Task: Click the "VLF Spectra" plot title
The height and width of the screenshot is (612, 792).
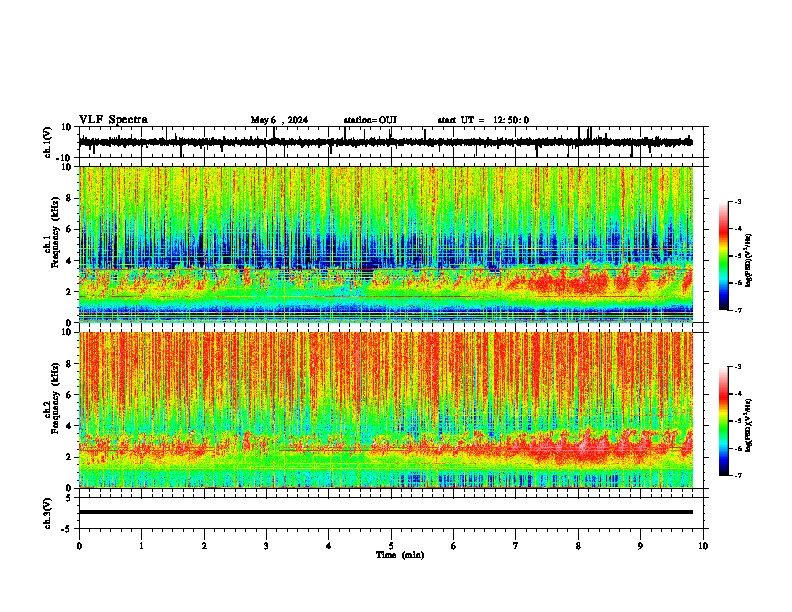Action: point(113,120)
